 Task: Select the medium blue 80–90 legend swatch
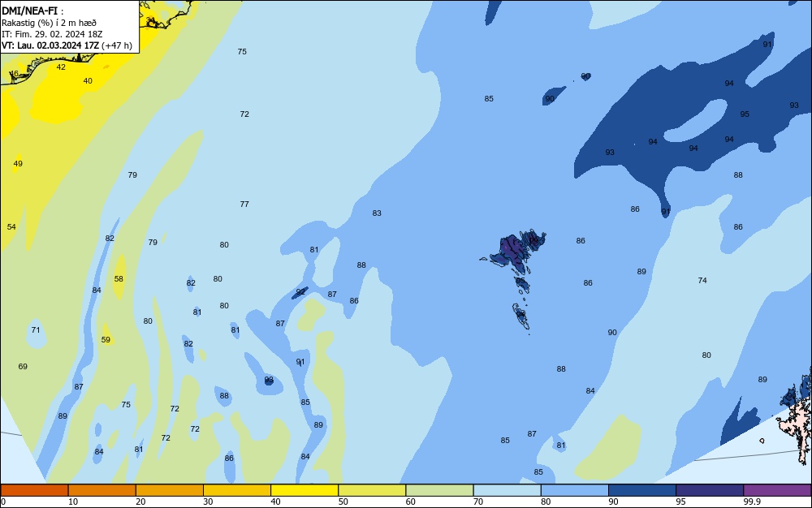[x=574, y=490]
